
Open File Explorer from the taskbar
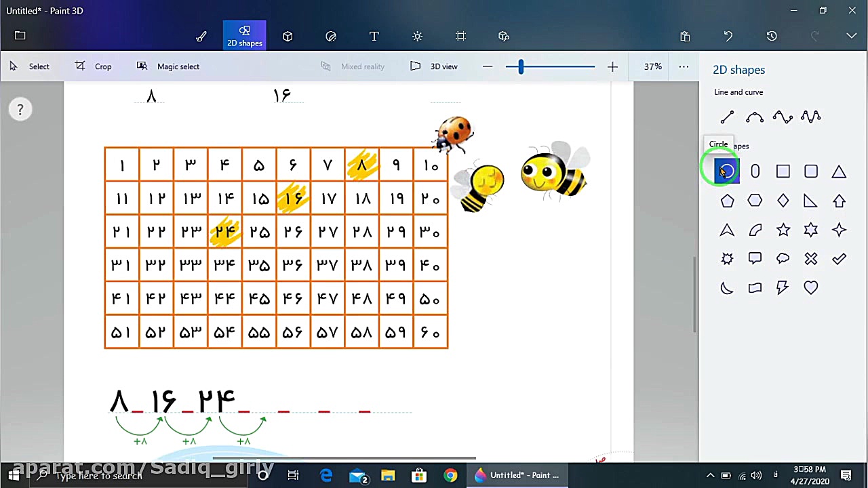point(388,475)
